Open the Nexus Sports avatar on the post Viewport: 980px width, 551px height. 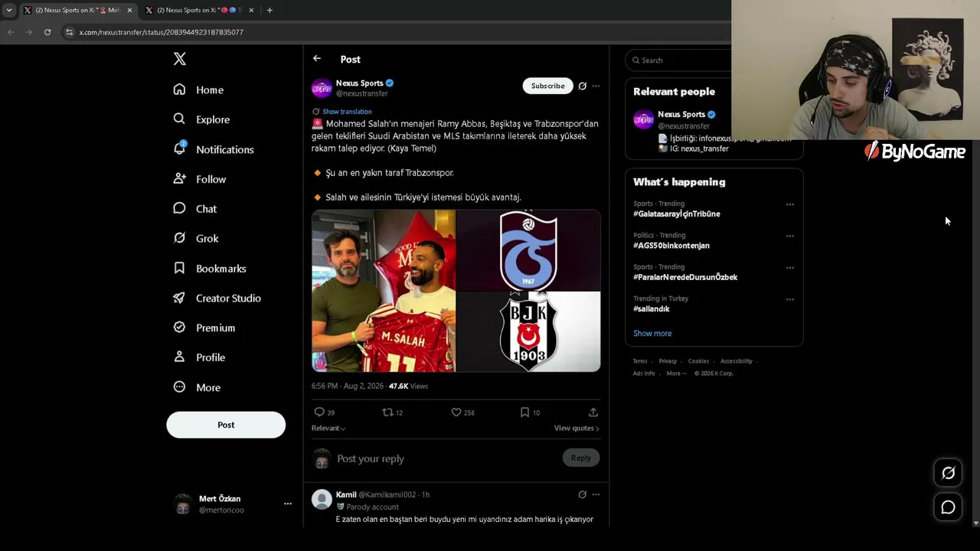pyautogui.click(x=322, y=88)
